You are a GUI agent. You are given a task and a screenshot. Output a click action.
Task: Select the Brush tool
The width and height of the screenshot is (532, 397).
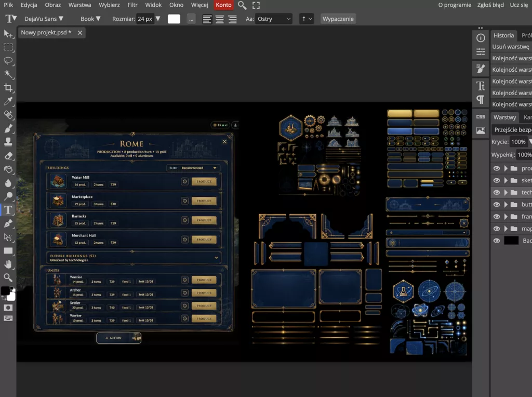8,128
